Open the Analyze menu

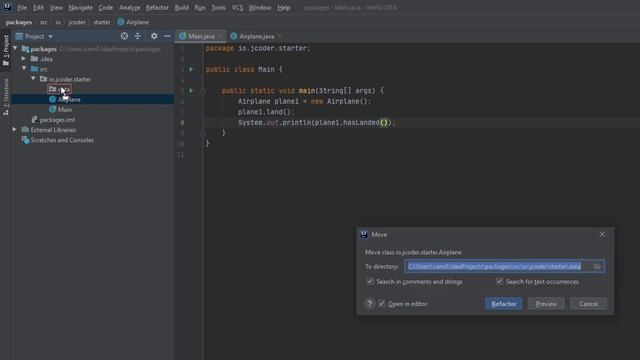coord(129,7)
